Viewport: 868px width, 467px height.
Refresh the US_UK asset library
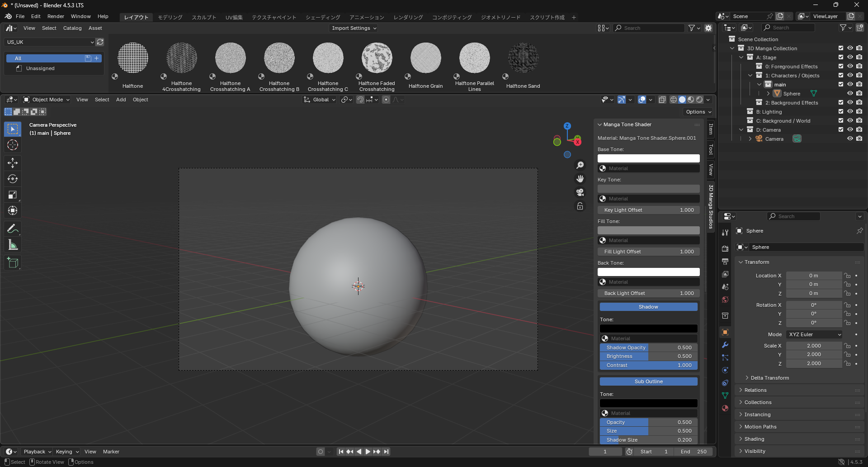coord(100,42)
